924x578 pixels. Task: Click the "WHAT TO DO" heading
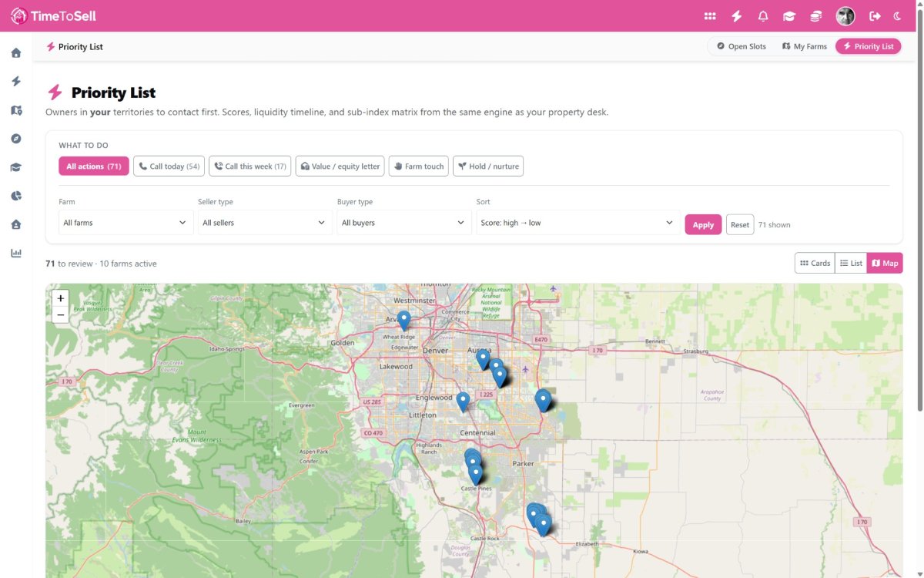click(83, 145)
